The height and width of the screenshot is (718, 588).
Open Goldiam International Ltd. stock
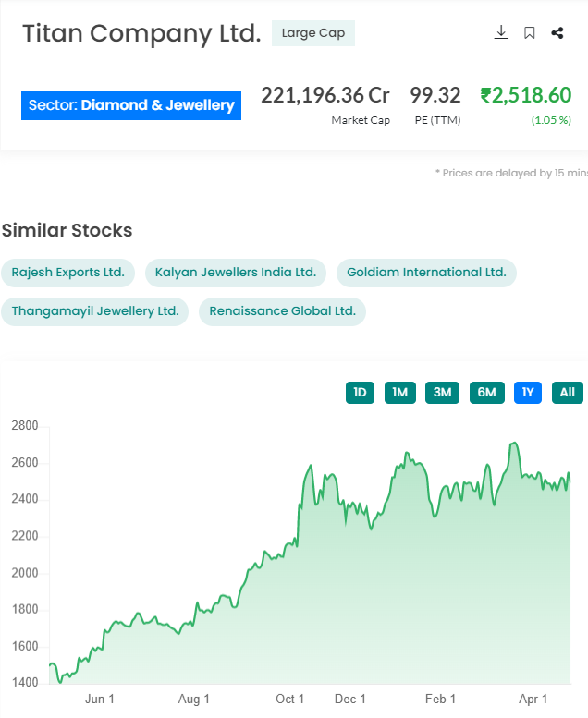426,273
